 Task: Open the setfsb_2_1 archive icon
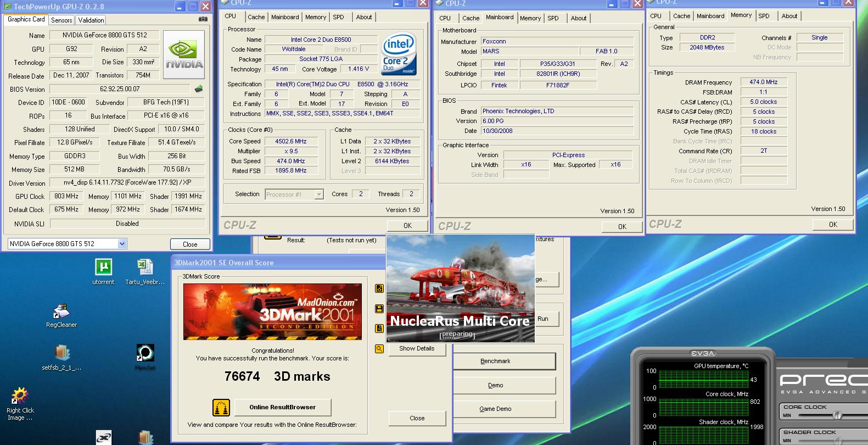pyautogui.click(x=61, y=357)
